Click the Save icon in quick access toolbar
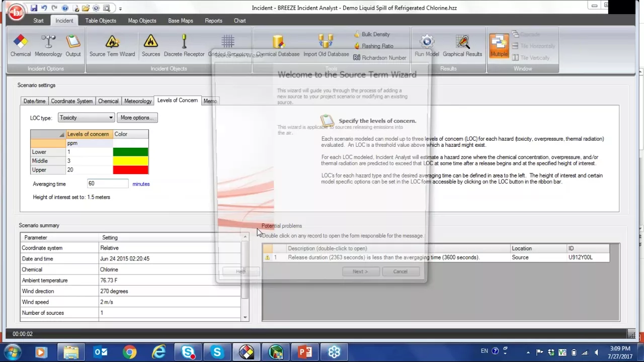Image resolution: width=644 pixels, height=362 pixels. 34,8
